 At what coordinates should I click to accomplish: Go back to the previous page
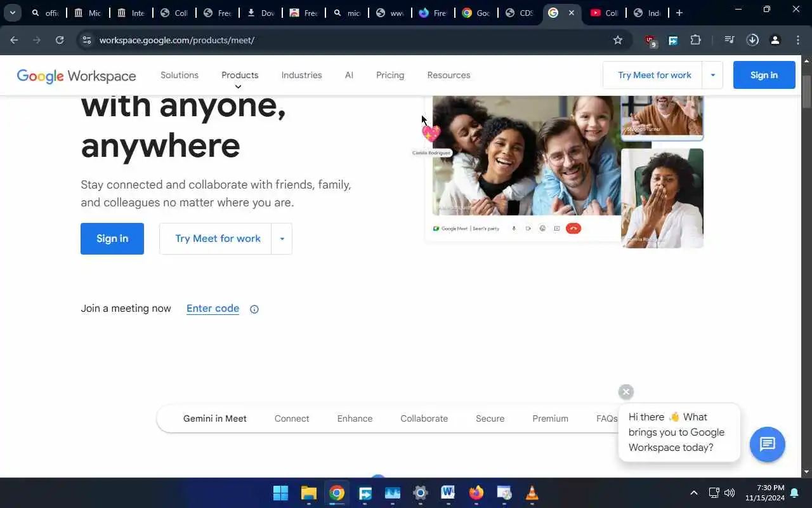click(x=14, y=40)
